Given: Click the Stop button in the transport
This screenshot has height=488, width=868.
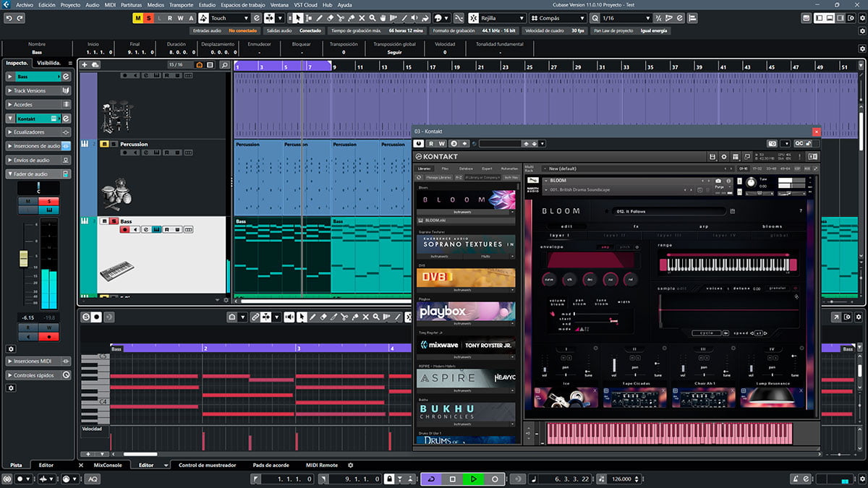Looking at the screenshot, I should tap(453, 479).
